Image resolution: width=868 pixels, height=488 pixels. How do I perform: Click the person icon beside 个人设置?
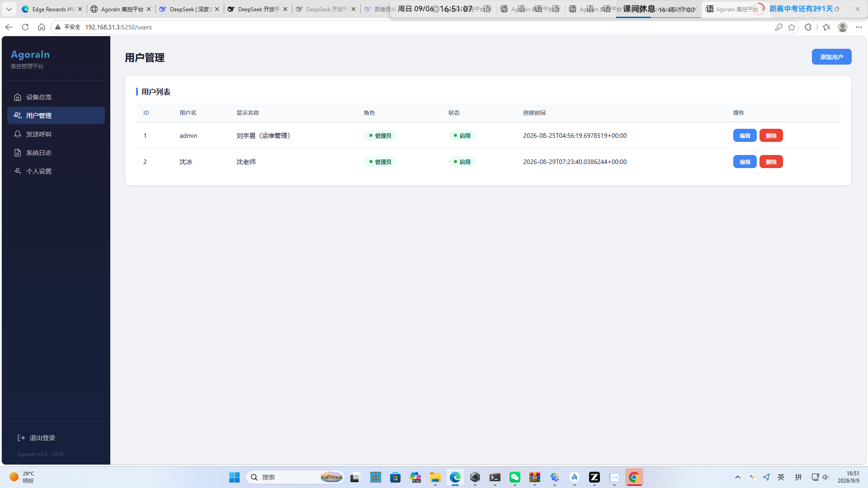click(18, 171)
